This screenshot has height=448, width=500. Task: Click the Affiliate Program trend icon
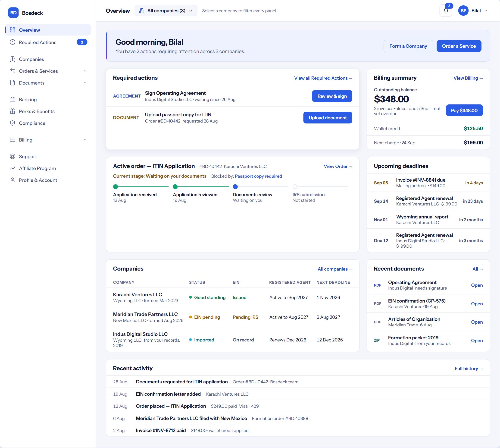click(12, 168)
